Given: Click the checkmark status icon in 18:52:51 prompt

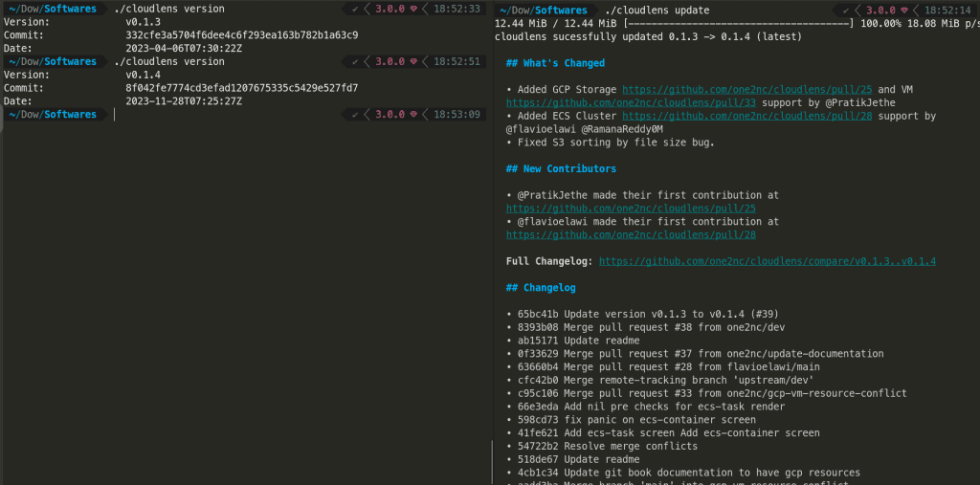Looking at the screenshot, I should [x=355, y=61].
